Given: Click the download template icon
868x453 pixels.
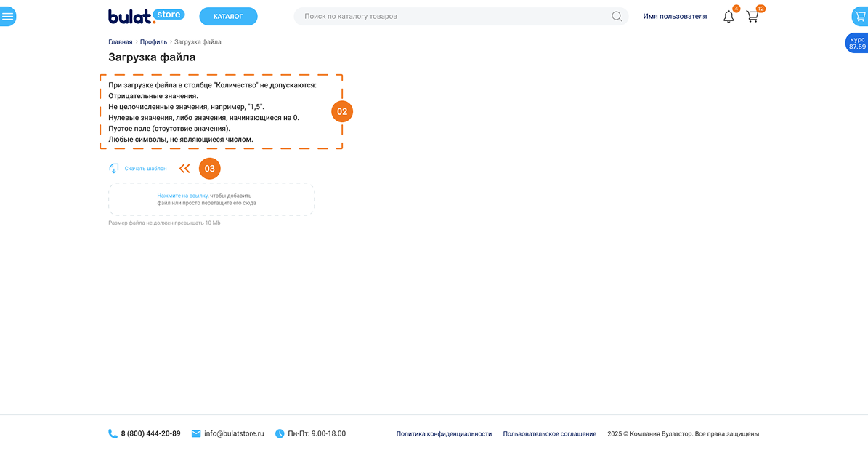Looking at the screenshot, I should pyautogui.click(x=114, y=169).
